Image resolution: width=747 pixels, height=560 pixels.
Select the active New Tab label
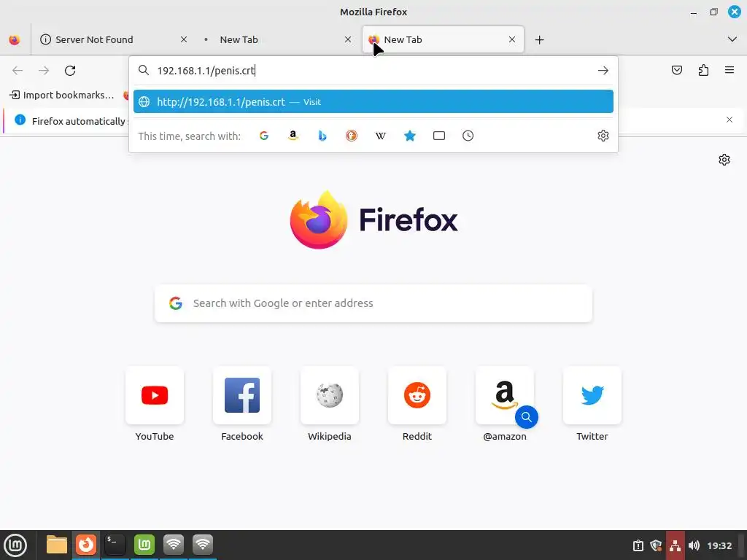pyautogui.click(x=403, y=39)
